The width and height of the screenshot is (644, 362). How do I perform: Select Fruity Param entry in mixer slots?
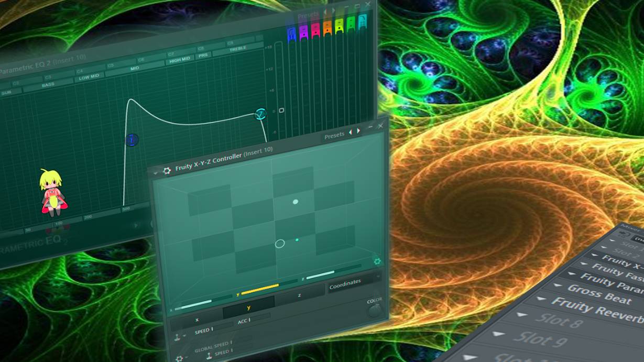(x=613, y=283)
